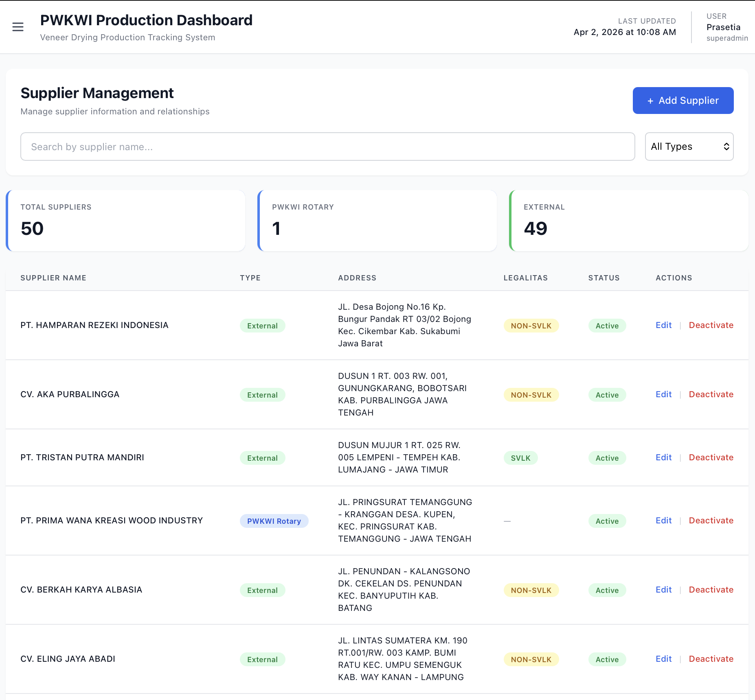Deactivate PT. HAMPARAN REZEKI INDONESIA supplier
Image resolution: width=755 pixels, height=700 pixels.
click(x=711, y=325)
